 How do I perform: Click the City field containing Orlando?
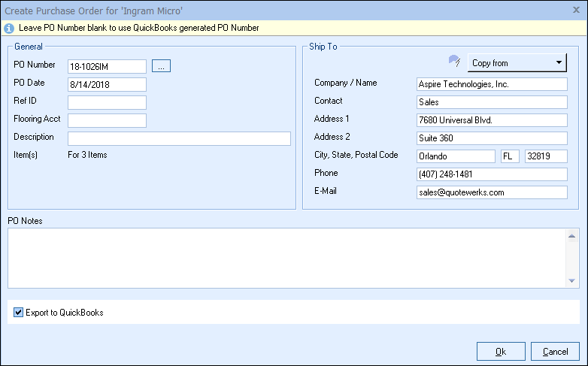click(x=456, y=156)
